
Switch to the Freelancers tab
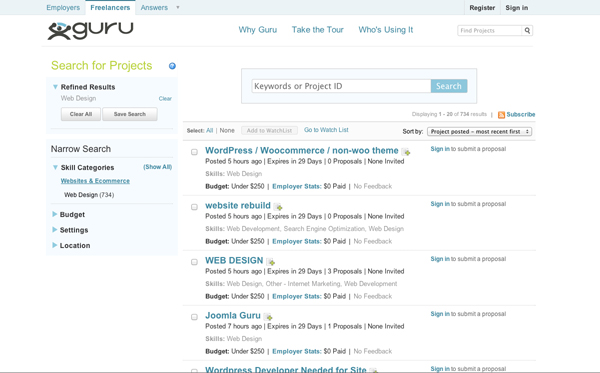click(110, 8)
